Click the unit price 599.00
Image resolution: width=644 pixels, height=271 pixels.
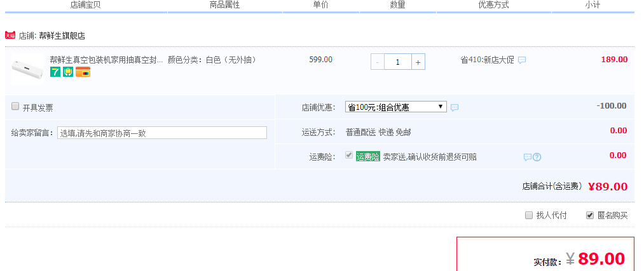(x=321, y=60)
